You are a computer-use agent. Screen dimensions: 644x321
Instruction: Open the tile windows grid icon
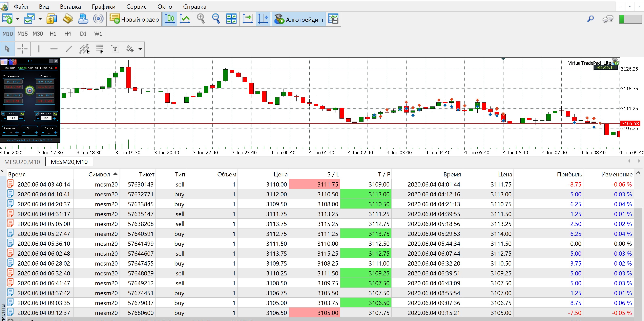point(231,19)
